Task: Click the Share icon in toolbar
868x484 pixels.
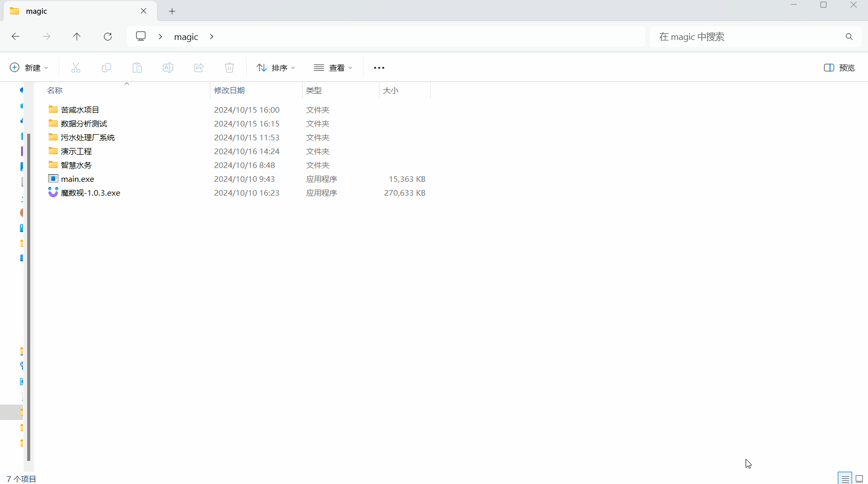Action: click(x=199, y=68)
